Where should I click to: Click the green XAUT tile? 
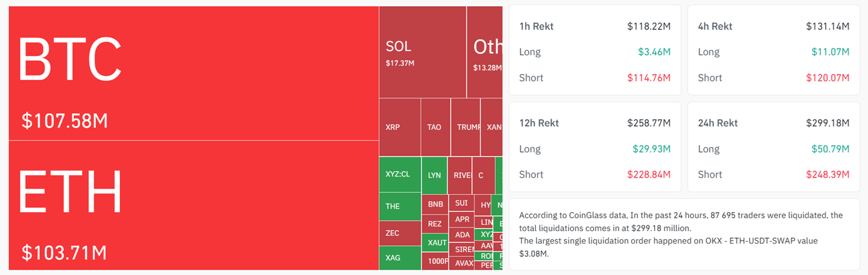click(x=437, y=242)
